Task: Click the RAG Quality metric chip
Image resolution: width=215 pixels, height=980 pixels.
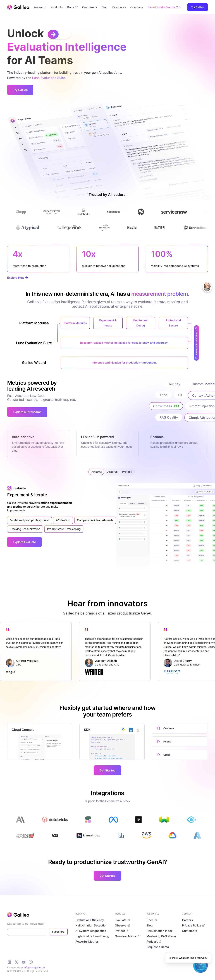Action: click(169, 417)
